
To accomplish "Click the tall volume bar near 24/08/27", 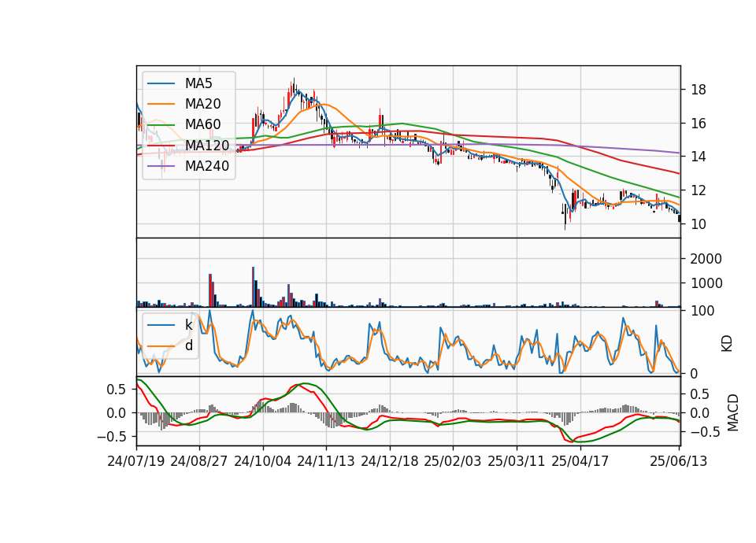I will pyautogui.click(x=209, y=290).
